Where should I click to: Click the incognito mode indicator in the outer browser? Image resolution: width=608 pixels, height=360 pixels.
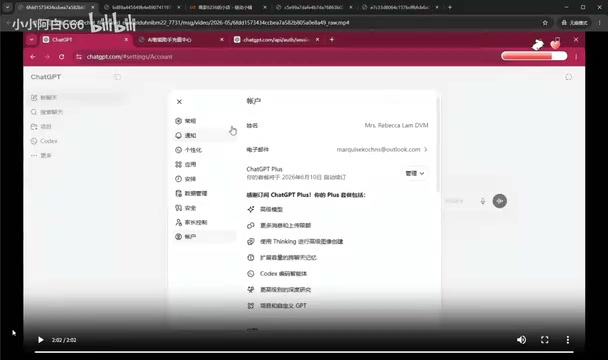click(574, 23)
